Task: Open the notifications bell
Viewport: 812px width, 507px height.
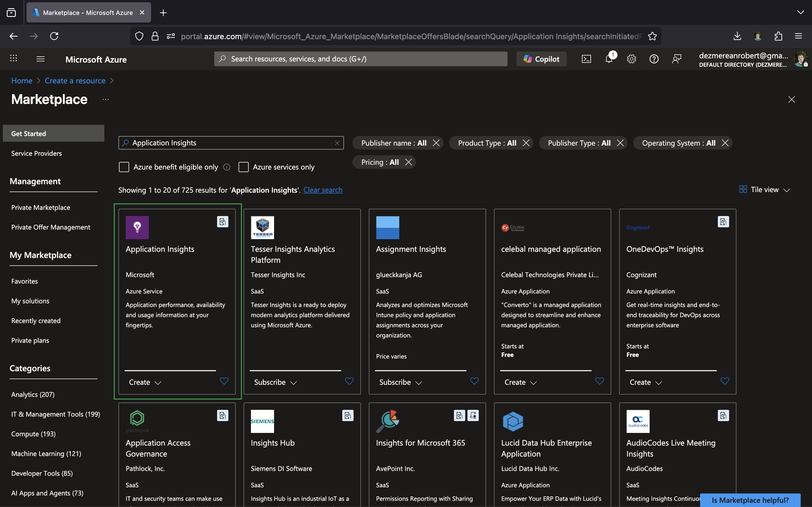Action: coord(609,59)
